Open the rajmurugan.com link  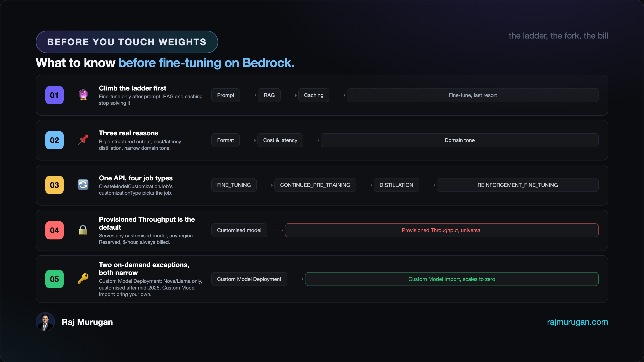pyautogui.click(x=578, y=322)
